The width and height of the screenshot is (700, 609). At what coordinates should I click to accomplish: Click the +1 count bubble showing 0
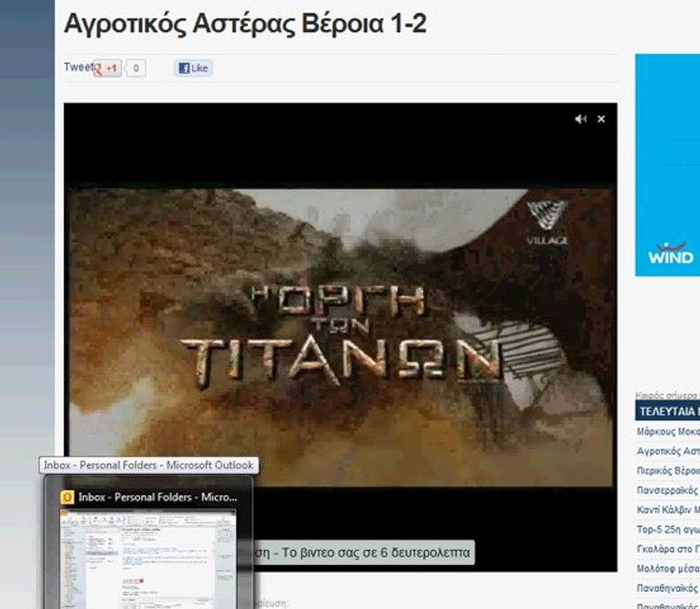coord(136,68)
